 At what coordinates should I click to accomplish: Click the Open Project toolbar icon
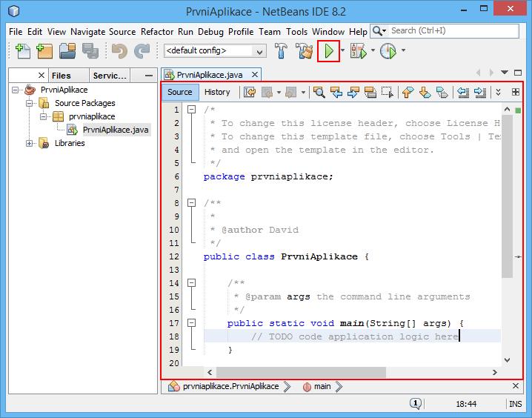point(67,51)
